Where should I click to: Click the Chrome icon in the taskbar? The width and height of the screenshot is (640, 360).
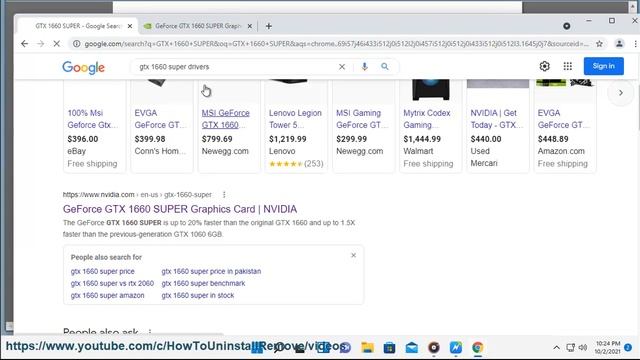point(478,347)
